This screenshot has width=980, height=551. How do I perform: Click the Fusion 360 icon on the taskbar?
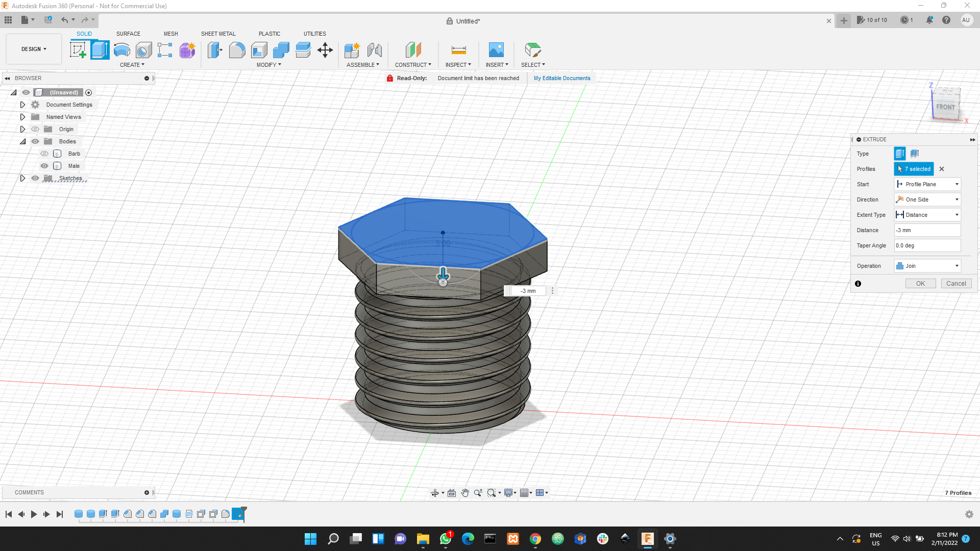pos(647,539)
